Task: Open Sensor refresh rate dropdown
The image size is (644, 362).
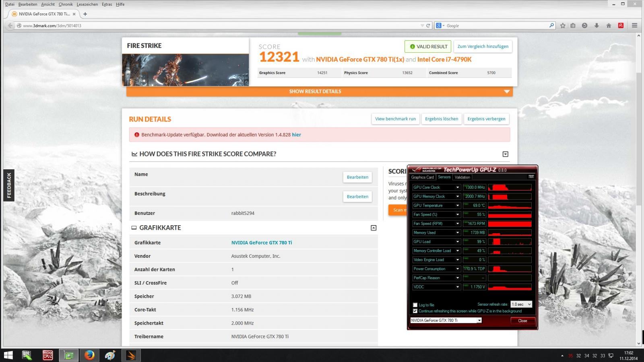Action: click(x=521, y=304)
